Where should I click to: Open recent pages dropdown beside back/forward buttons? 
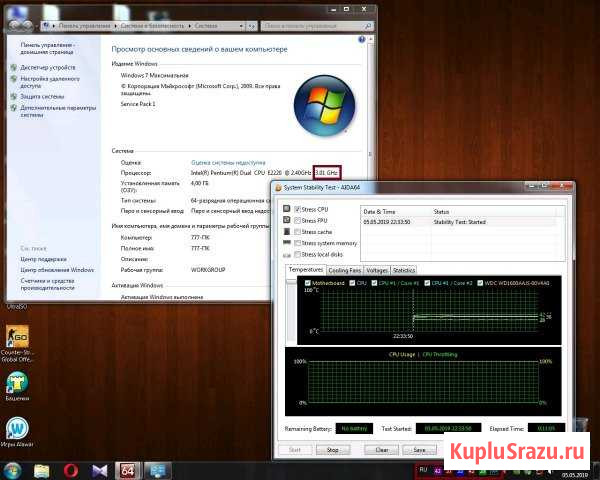37,26
